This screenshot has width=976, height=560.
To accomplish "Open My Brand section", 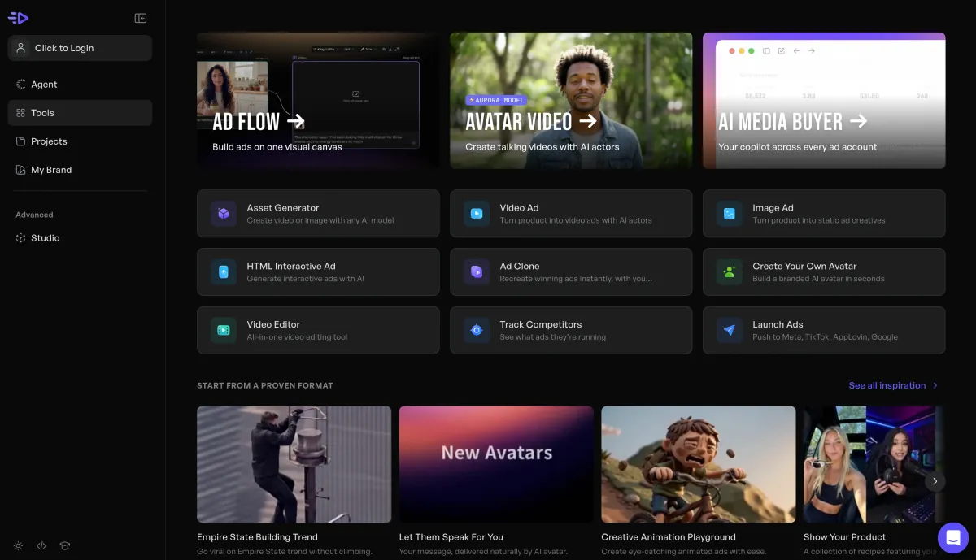I will point(80,170).
